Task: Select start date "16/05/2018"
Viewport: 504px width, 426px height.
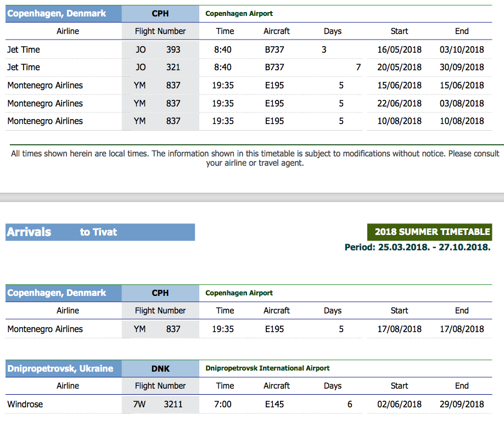Action: coord(399,49)
